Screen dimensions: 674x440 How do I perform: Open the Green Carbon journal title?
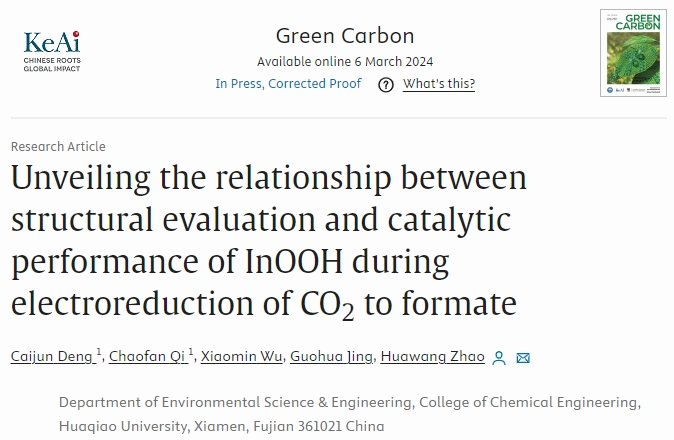pos(345,36)
